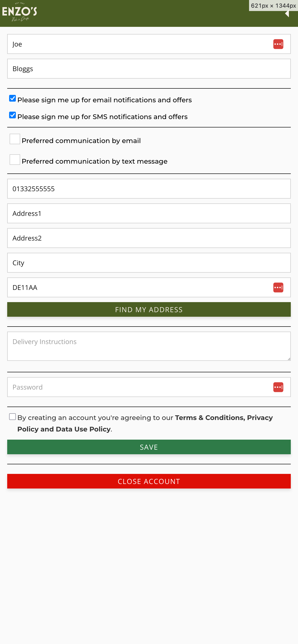This screenshot has height=644, width=298.
Task: Accept the Terms & Conditions checkbox
Action: pyautogui.click(x=12, y=416)
